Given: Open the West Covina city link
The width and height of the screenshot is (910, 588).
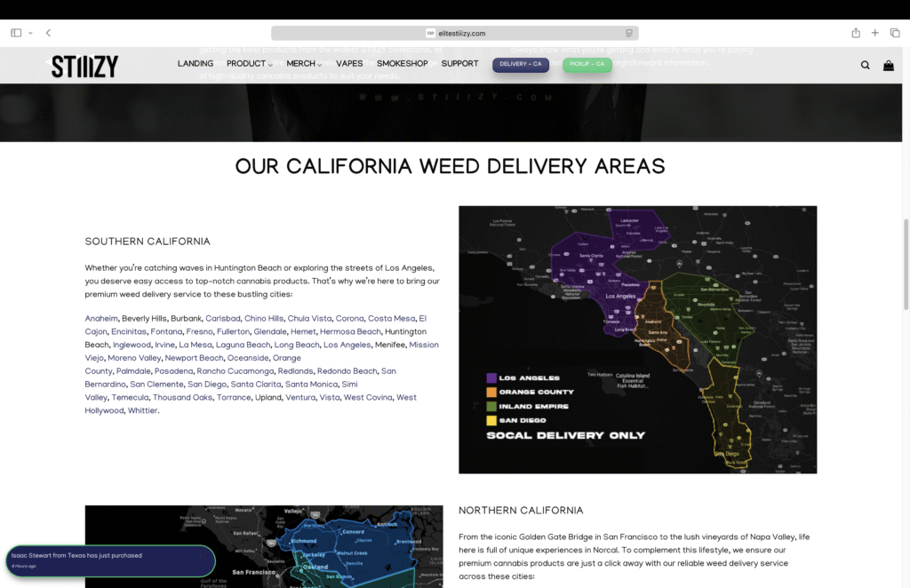Looking at the screenshot, I should (x=368, y=398).
